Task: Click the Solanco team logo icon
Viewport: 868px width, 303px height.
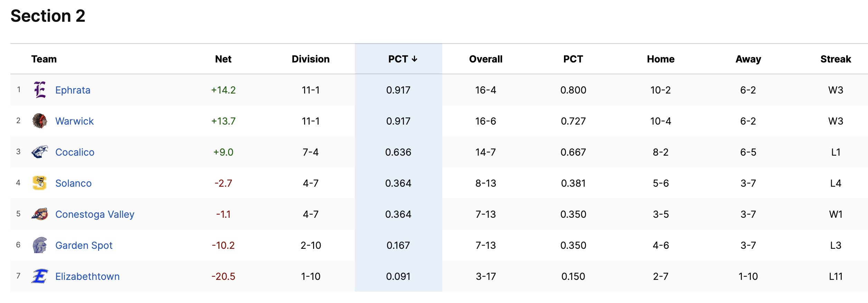Action: click(40, 183)
